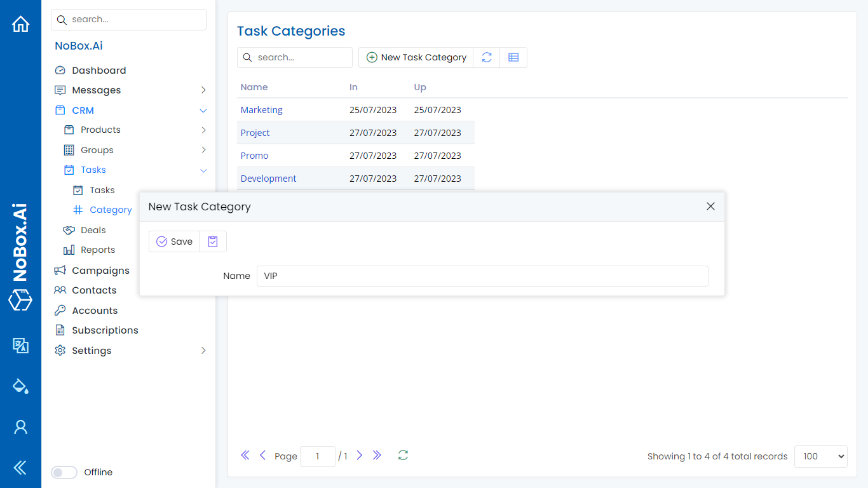Expand the Settings submenu arrow

click(203, 351)
